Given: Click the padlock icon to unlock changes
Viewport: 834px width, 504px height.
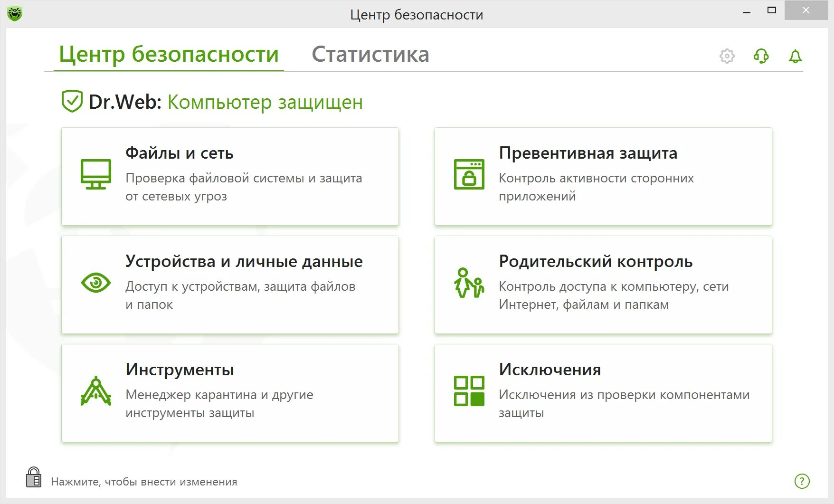Looking at the screenshot, I should point(34,477).
